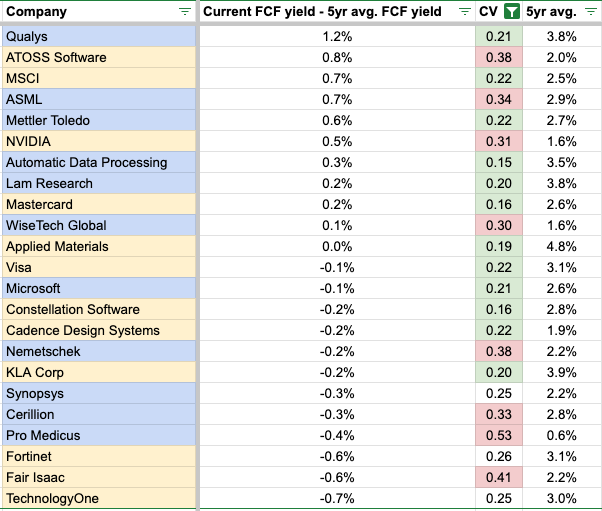This screenshot has height=511, width=602.
Task: Select the MSCI company cell
Action: (99, 78)
